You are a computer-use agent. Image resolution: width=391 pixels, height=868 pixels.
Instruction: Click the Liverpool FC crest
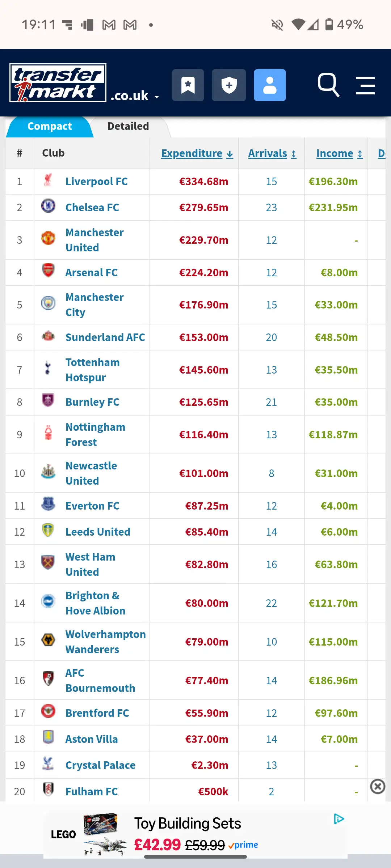click(x=48, y=180)
